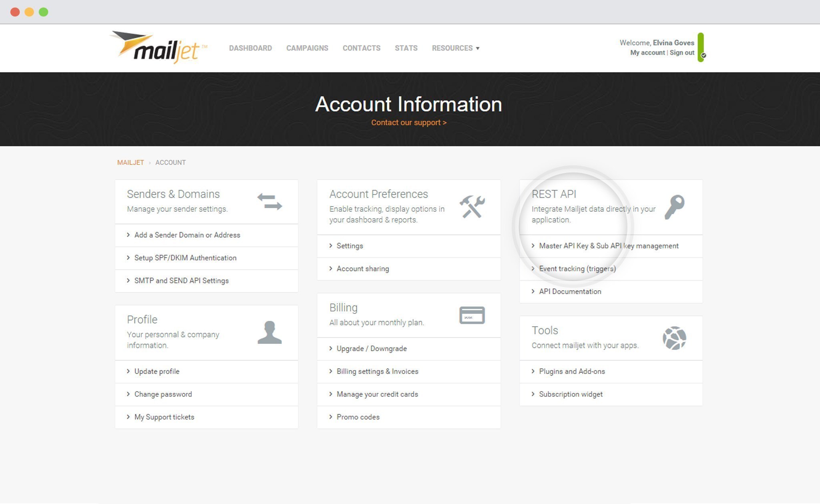Open Manage your credit cards
This screenshot has height=504, width=820.
(409, 394)
